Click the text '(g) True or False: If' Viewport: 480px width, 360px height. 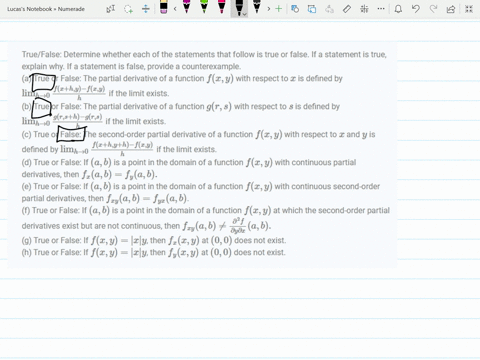(55, 240)
